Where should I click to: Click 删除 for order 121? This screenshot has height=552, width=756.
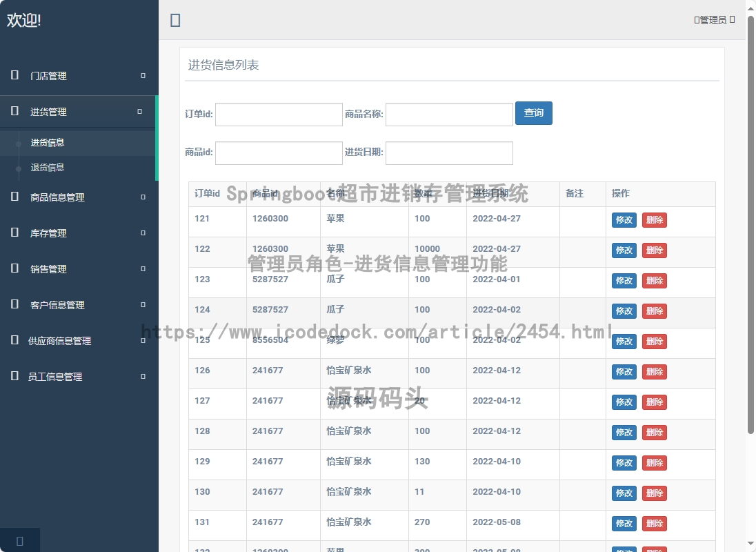[x=655, y=220]
